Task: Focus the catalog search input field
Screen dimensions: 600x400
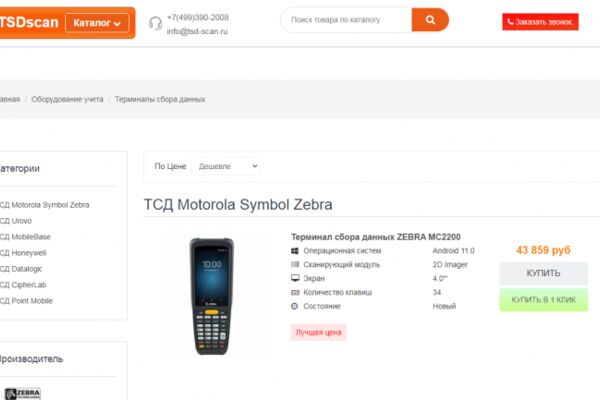Action: point(346,20)
